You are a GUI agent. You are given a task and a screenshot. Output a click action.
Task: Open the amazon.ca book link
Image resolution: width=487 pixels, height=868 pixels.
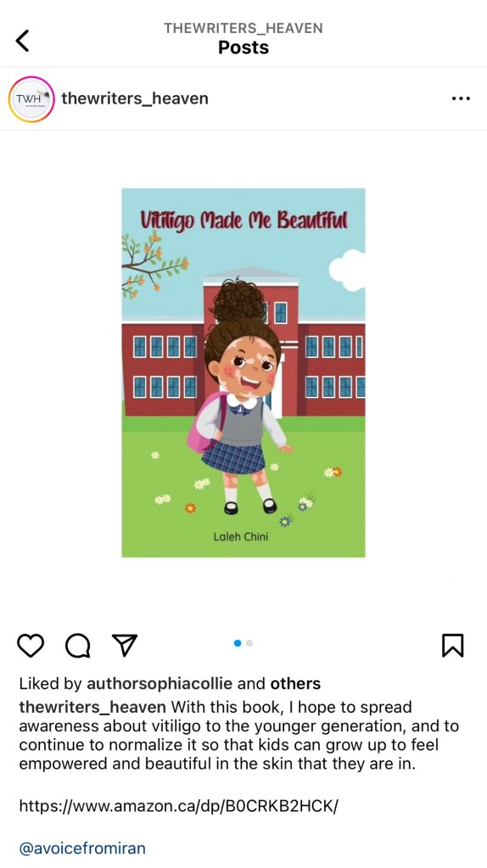point(178,806)
